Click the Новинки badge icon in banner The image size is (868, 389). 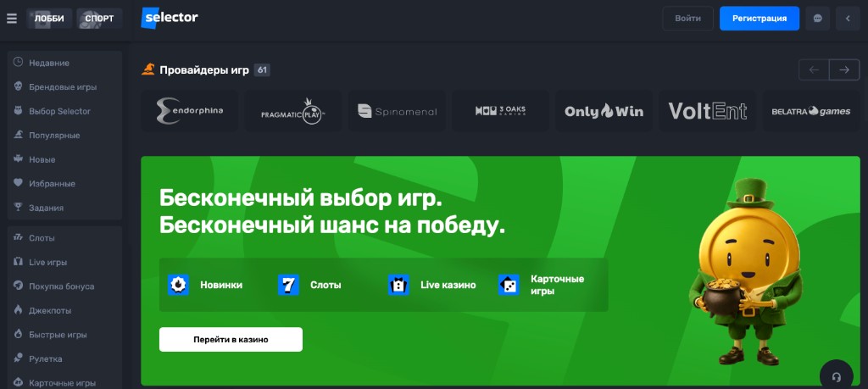[178, 285]
